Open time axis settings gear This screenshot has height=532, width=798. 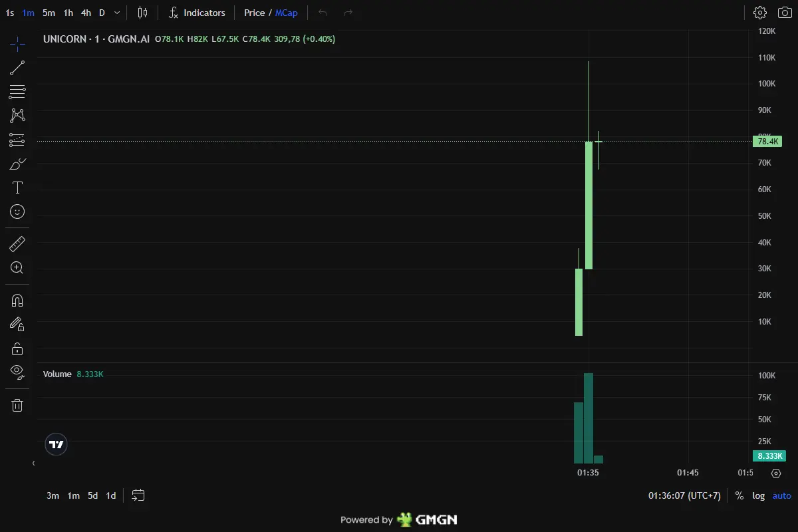click(x=776, y=473)
